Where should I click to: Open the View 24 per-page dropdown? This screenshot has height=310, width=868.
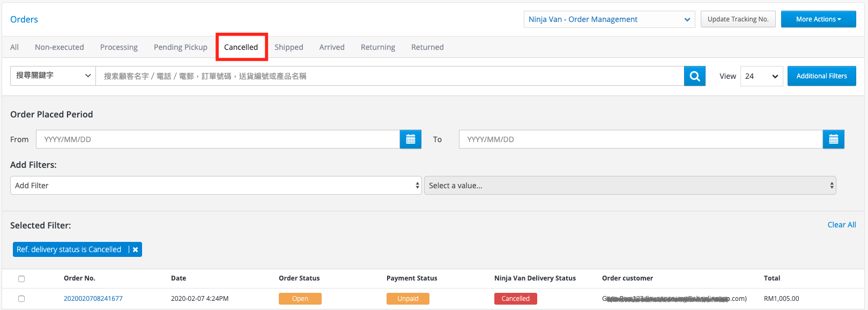click(x=761, y=76)
